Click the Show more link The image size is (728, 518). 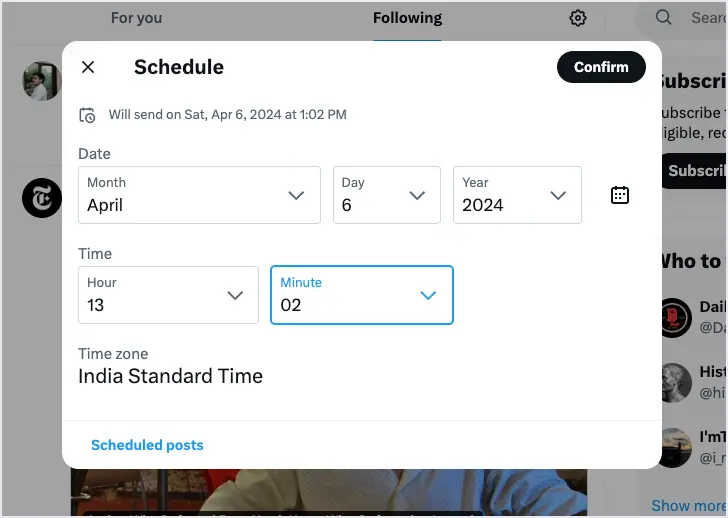coord(689,505)
